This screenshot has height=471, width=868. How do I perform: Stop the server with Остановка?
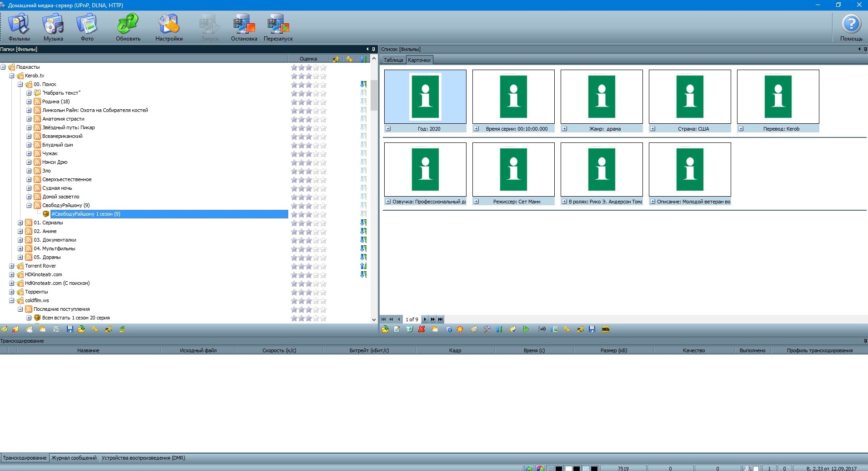click(244, 27)
